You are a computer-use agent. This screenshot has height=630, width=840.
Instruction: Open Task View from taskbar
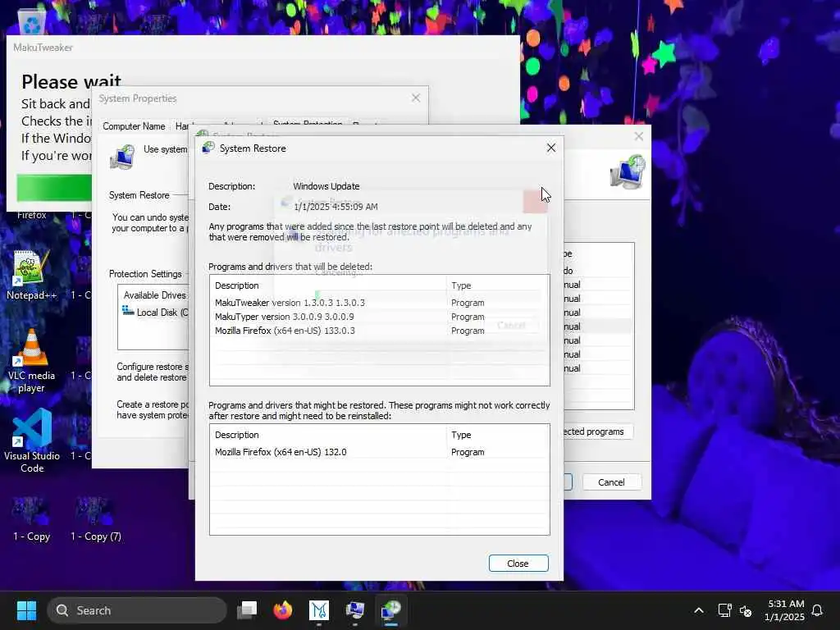247,610
